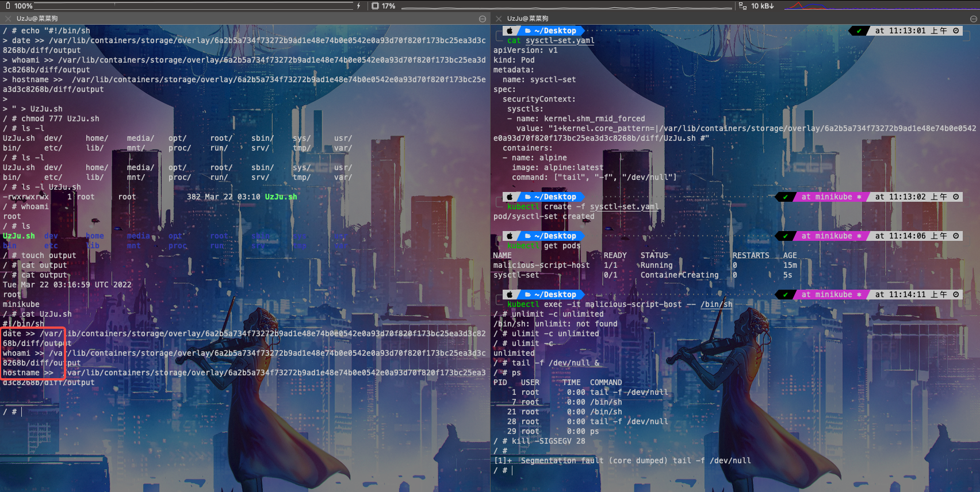The image size is (980, 492).
Task: Open the left pane's ellipsis menu
Action: 483,18
